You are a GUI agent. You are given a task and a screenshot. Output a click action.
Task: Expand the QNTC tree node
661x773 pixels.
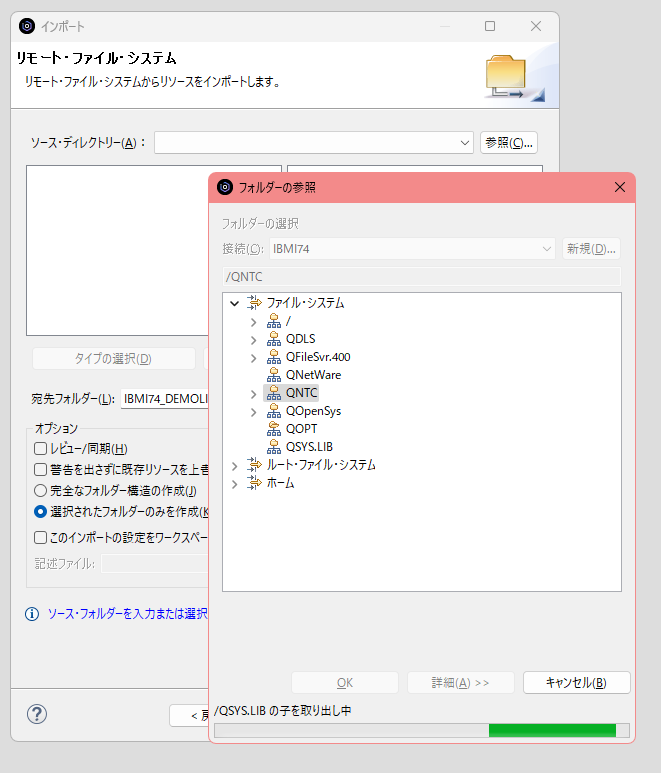(253, 394)
